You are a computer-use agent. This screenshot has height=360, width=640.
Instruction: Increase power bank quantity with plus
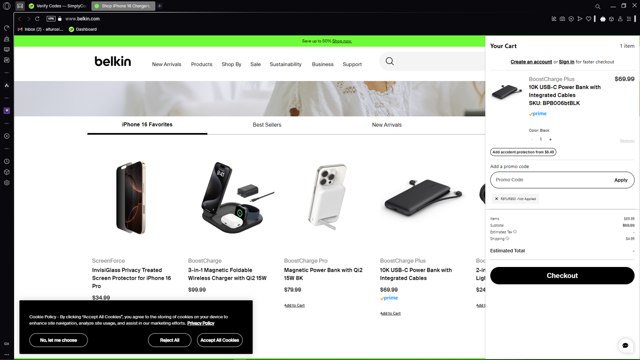pos(550,140)
